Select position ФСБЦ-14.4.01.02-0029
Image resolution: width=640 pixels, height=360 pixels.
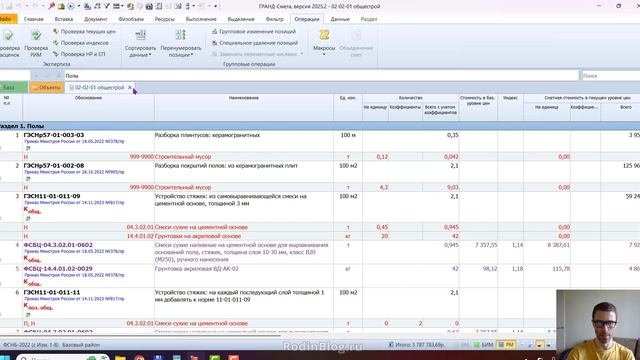pyautogui.click(x=58, y=269)
